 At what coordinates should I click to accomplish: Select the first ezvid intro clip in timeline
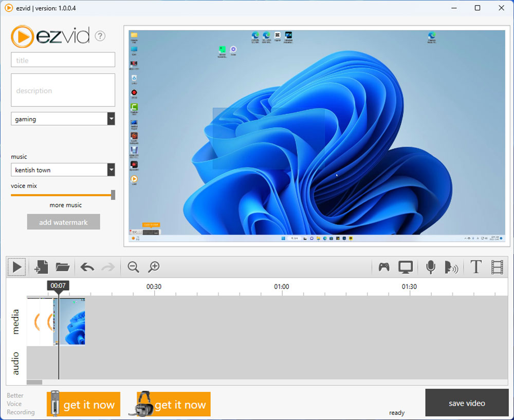33,321
